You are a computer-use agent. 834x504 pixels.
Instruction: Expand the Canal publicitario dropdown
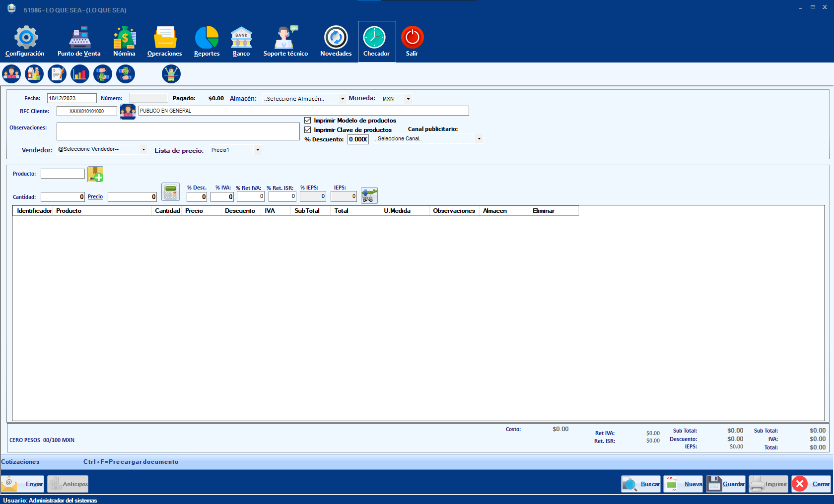pyautogui.click(x=479, y=139)
